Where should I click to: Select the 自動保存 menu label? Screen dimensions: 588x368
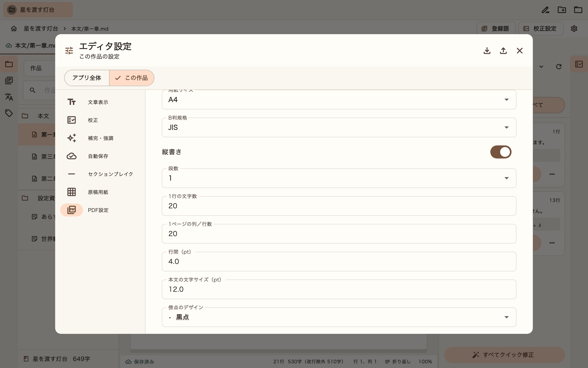[x=98, y=156]
